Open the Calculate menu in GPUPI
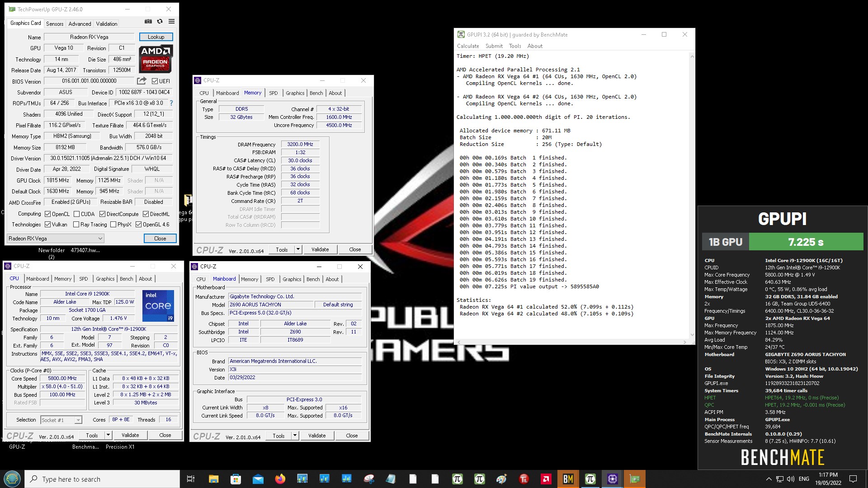 tap(468, 46)
